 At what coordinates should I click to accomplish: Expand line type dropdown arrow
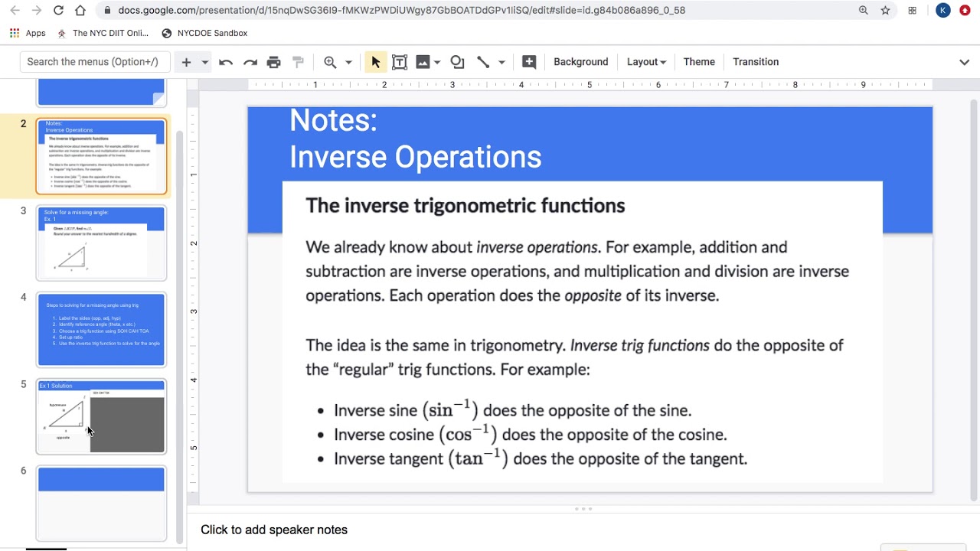tap(501, 62)
